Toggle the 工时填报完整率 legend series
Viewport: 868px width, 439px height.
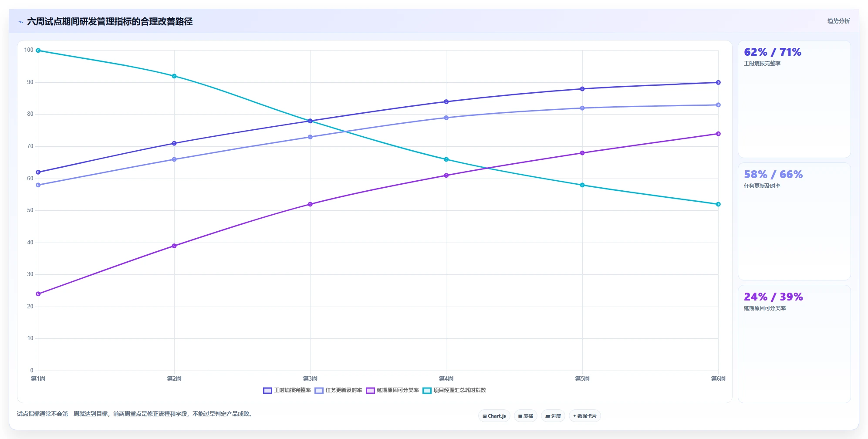[x=287, y=390]
